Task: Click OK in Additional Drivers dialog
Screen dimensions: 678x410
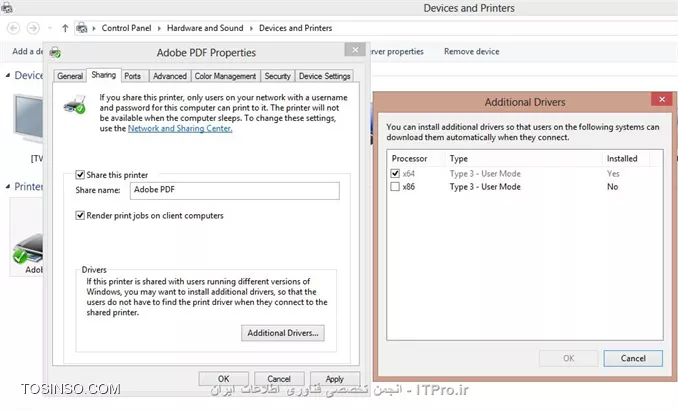Action: tap(569, 358)
